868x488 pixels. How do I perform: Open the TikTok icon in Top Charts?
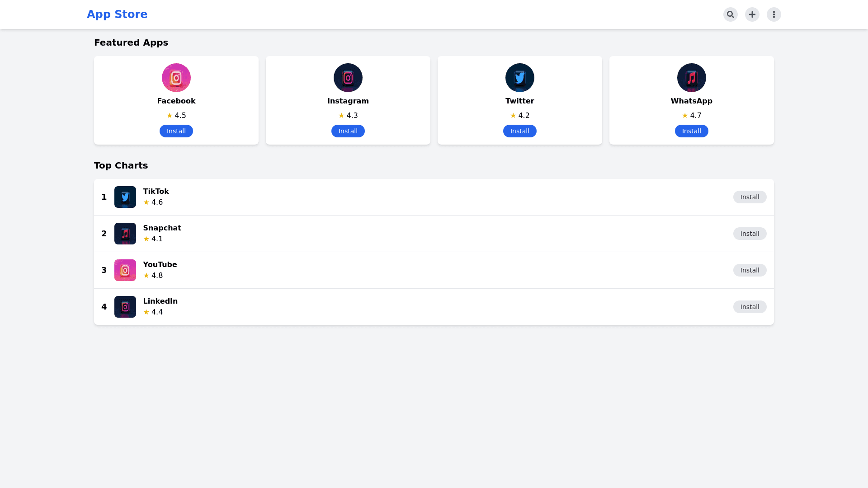tap(125, 197)
